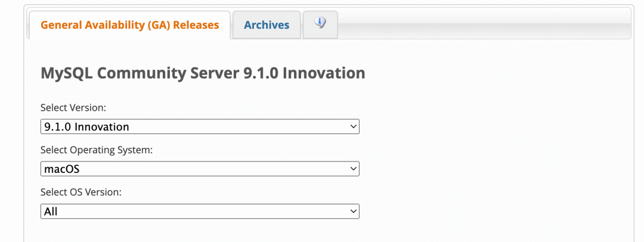Open the Select Version dropdown showing 9.1.0 Innovation
Image resolution: width=644 pixels, height=242 pixels.
pyautogui.click(x=200, y=126)
